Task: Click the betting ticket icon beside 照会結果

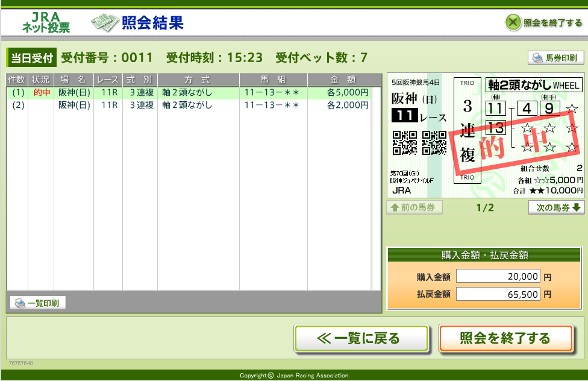Action: (x=105, y=22)
